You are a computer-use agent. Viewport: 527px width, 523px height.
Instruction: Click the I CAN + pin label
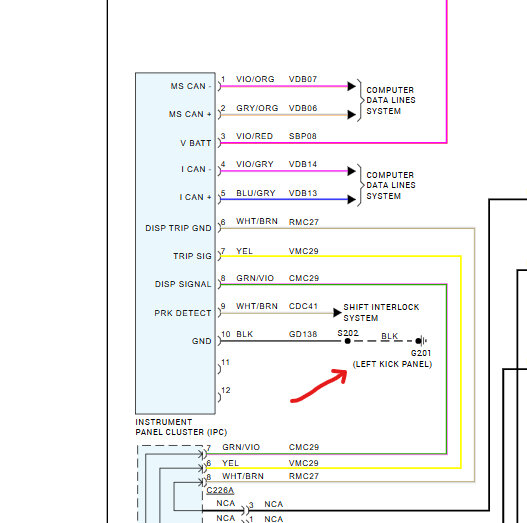196,197
